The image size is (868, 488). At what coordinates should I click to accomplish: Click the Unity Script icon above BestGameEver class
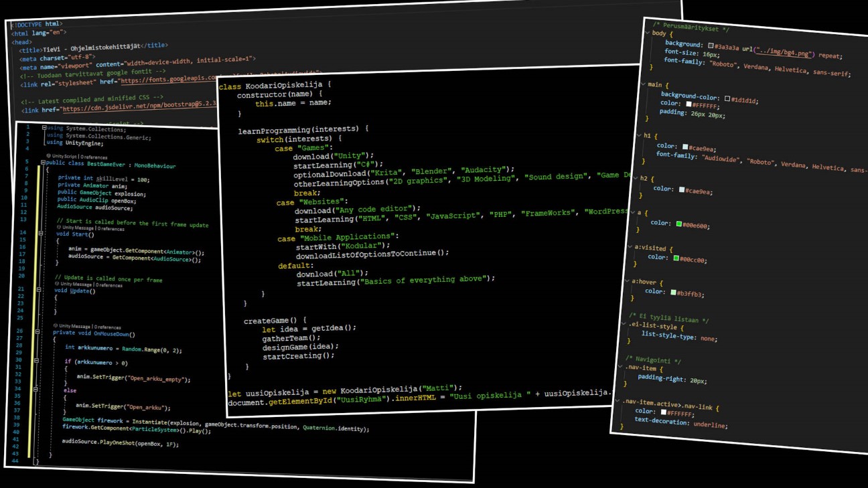50,157
